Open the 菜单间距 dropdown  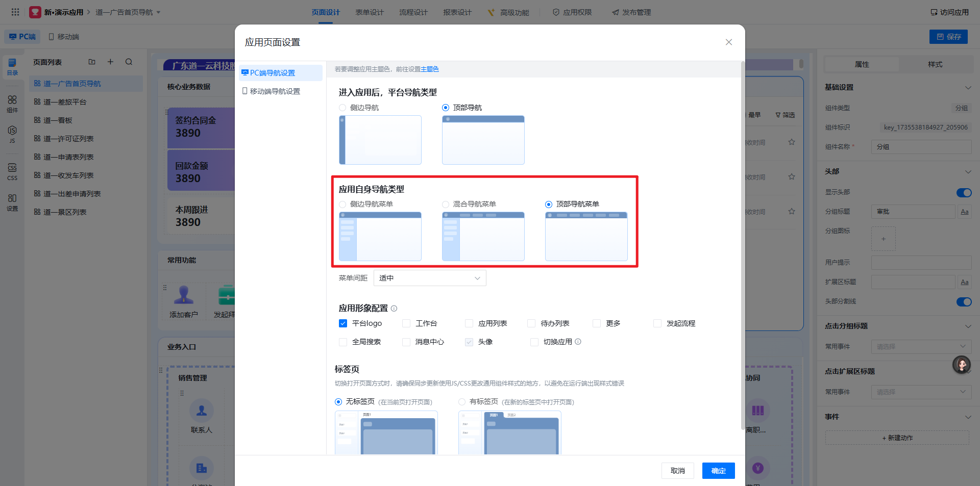pyautogui.click(x=429, y=278)
